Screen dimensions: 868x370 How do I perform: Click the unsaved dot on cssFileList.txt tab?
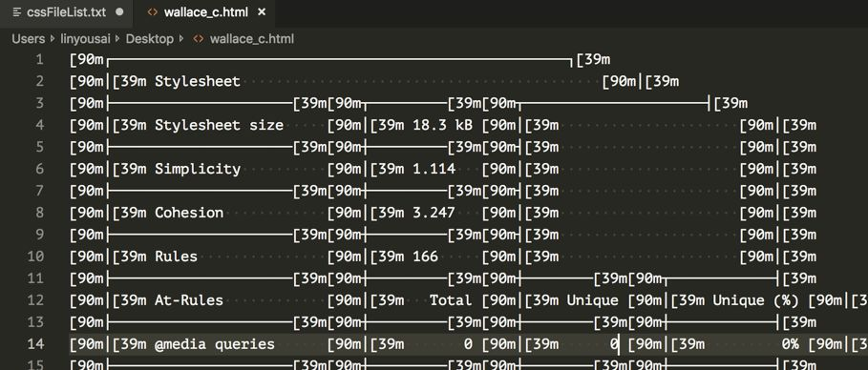(x=119, y=12)
